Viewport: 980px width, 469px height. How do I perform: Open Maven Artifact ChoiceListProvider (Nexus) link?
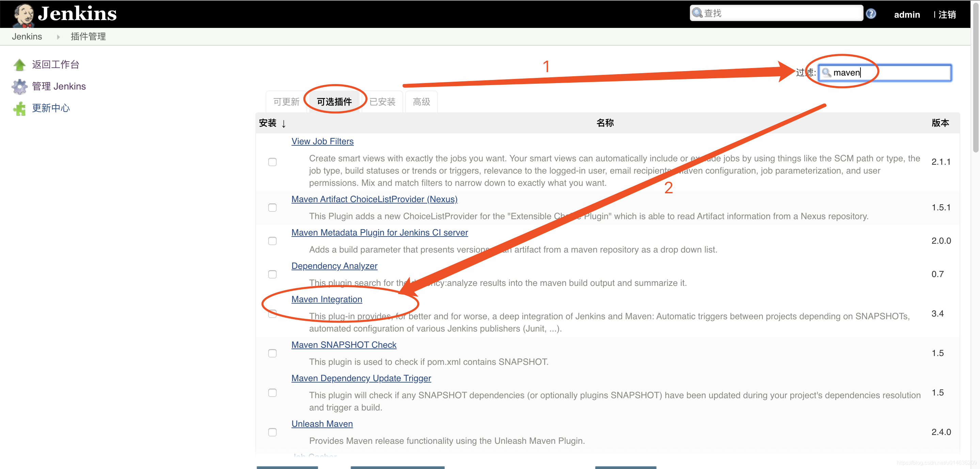point(374,199)
